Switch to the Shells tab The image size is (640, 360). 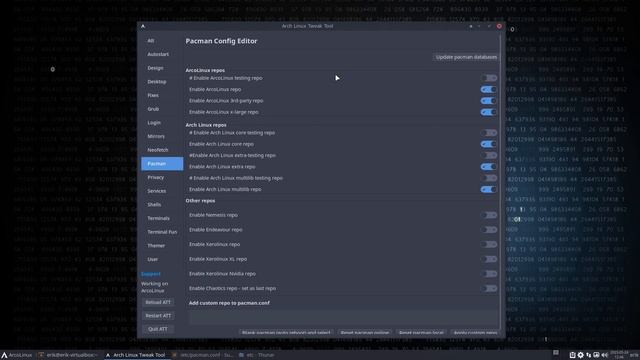point(162,204)
